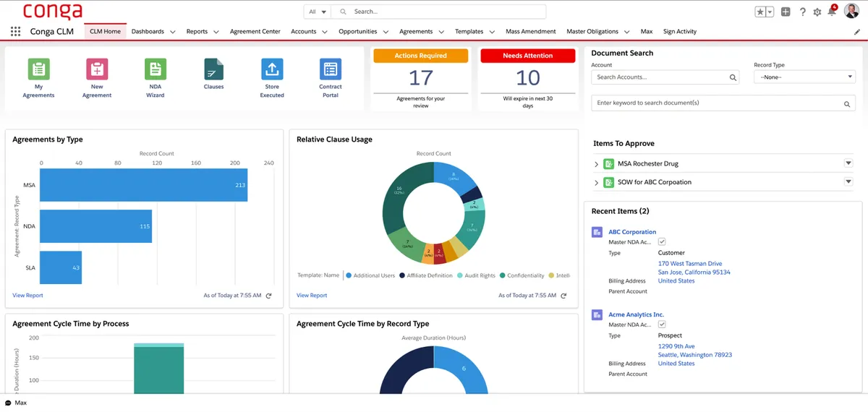Toggle Acme Analytics Master NDA checkbox

pyautogui.click(x=662, y=325)
